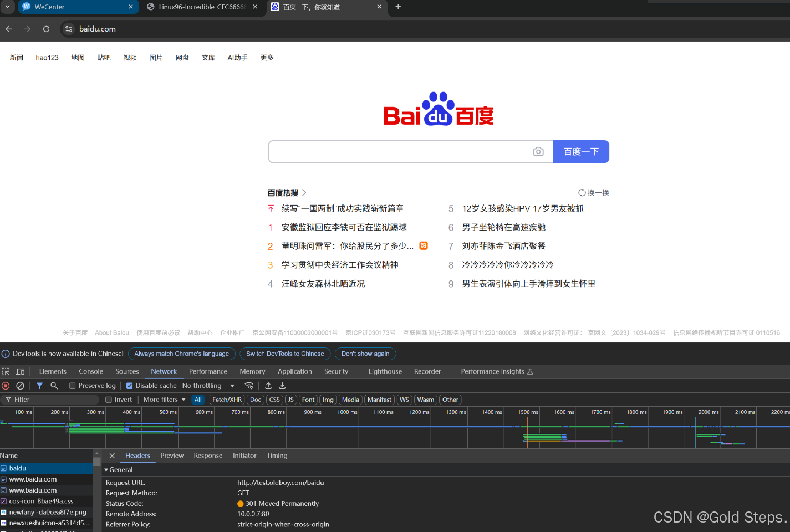Open the tab search dropdown arrow

[x=8, y=7]
